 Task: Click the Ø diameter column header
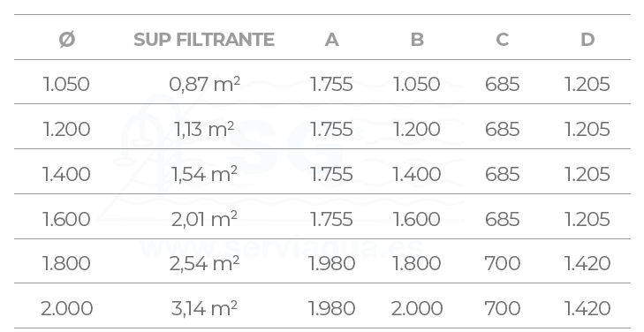pyautogui.click(x=67, y=40)
